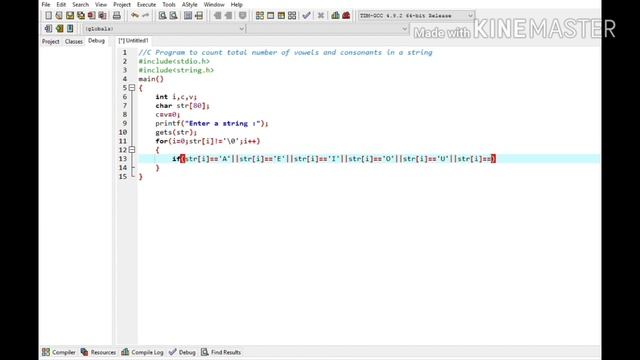Viewport: 640px width, 360px height.
Task: Click the 'int i,c,v;' declaration line
Action: [176, 97]
